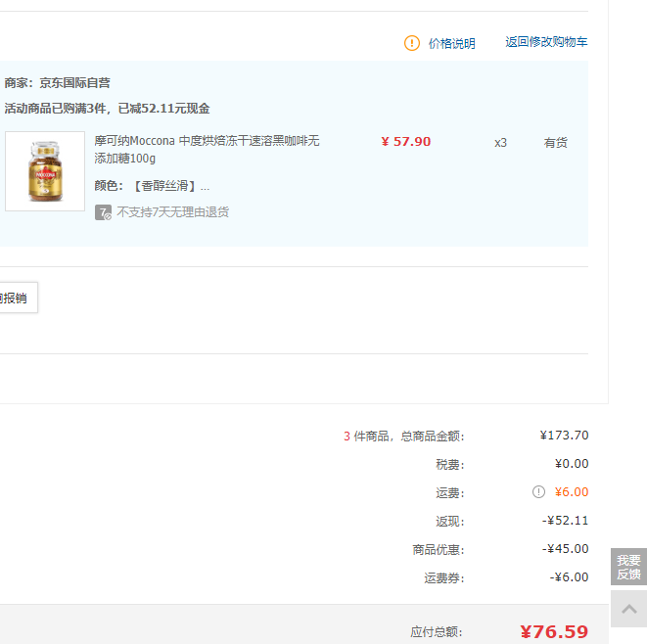Click the orange price explanation exclamation icon

pos(411,43)
